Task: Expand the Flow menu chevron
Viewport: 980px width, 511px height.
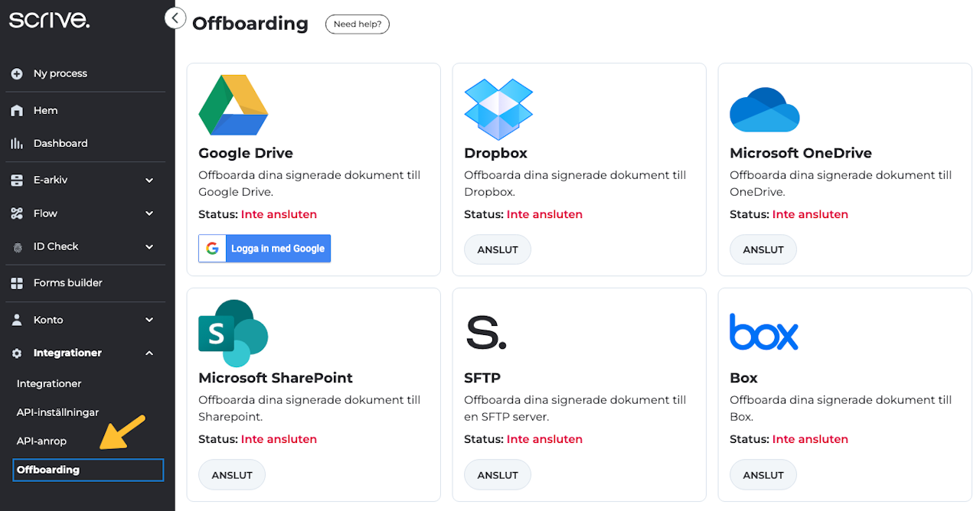Action: click(x=149, y=214)
